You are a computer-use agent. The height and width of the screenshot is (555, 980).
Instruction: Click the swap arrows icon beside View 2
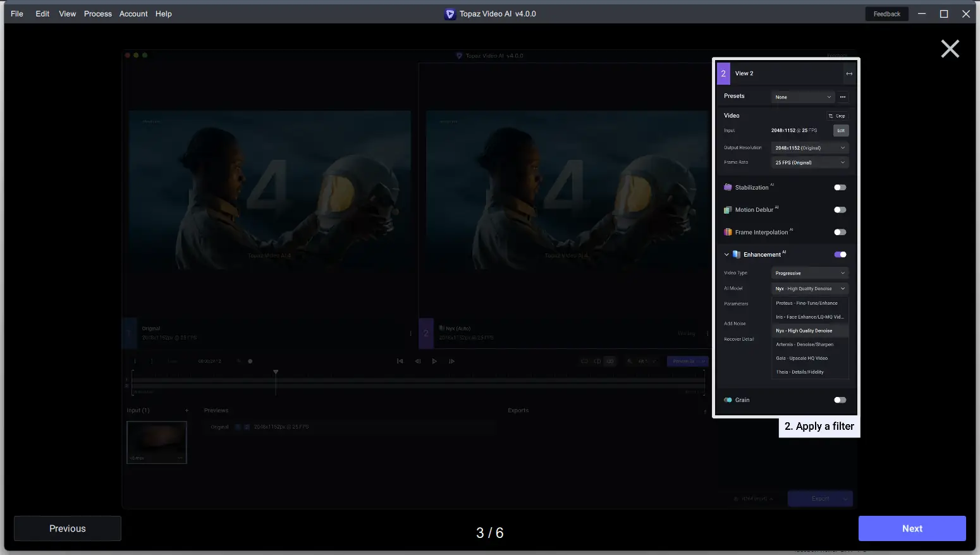pyautogui.click(x=849, y=74)
